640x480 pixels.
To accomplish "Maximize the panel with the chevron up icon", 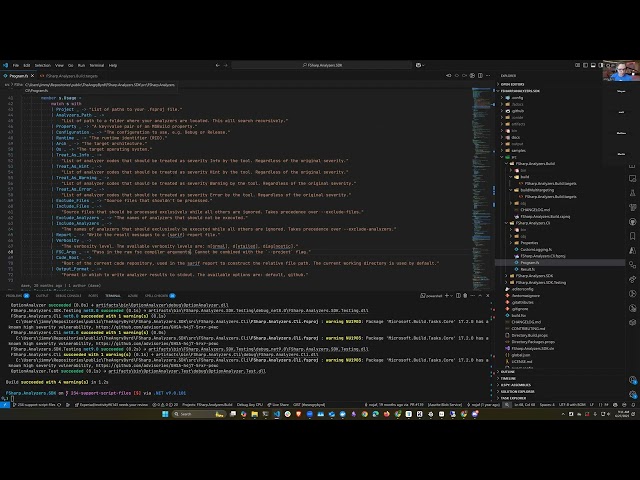I will (x=480, y=296).
